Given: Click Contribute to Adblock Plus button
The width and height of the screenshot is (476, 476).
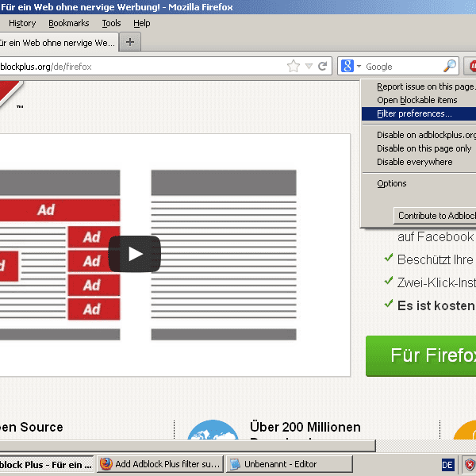Looking at the screenshot, I should click(x=435, y=216).
